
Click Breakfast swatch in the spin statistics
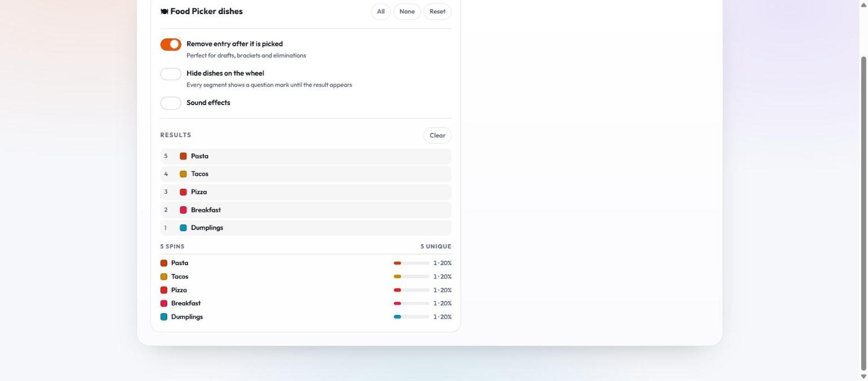tap(164, 304)
